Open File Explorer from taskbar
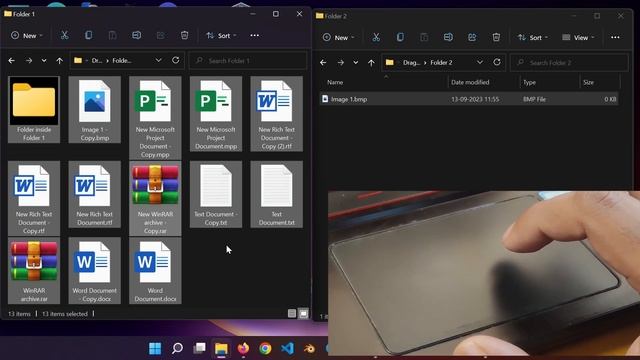Screen dimensions: 640x360 221,348
